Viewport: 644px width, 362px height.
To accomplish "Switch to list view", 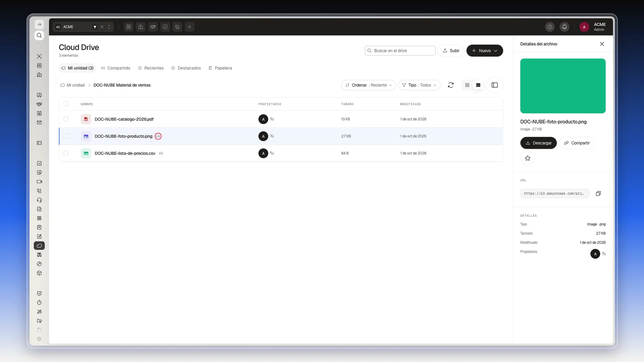I will click(478, 85).
